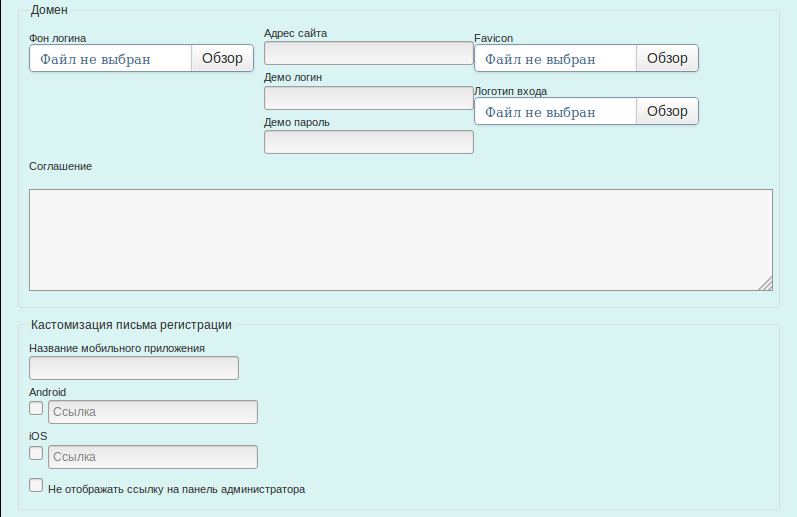The image size is (797, 517).
Task: Click the Обзор button for Favicon
Action: tap(667, 58)
